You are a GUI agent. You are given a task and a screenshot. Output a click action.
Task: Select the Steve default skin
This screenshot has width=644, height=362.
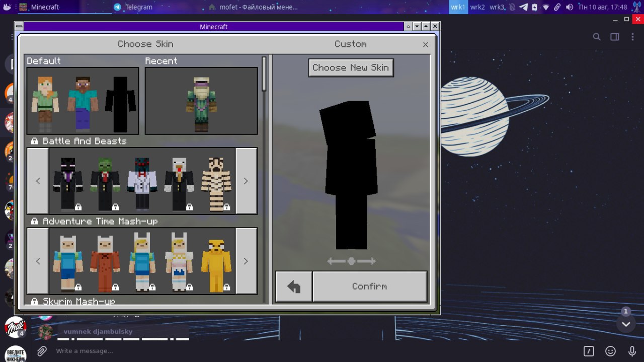point(83,103)
